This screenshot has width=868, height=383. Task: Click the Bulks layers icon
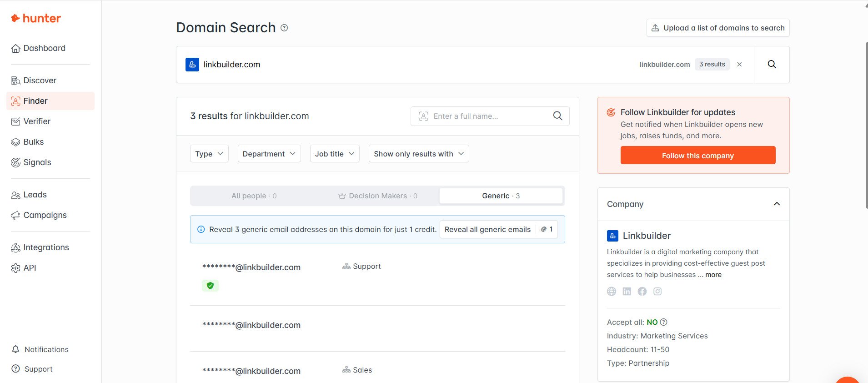(15, 142)
